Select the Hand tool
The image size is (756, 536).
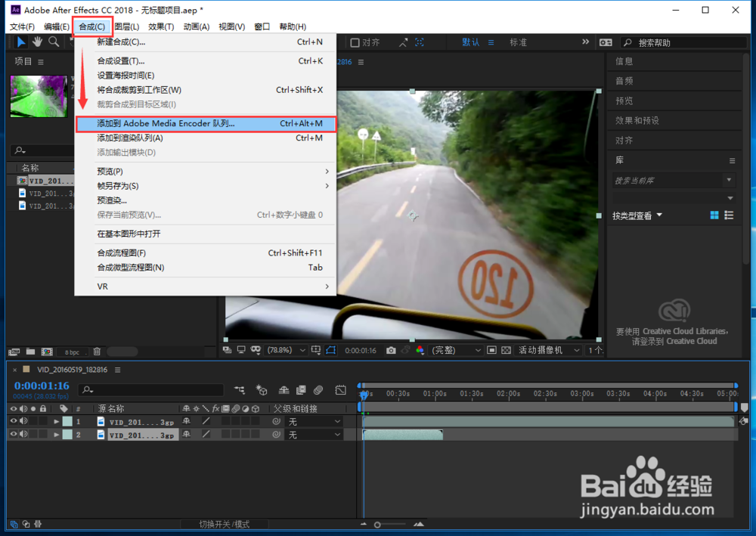37,42
